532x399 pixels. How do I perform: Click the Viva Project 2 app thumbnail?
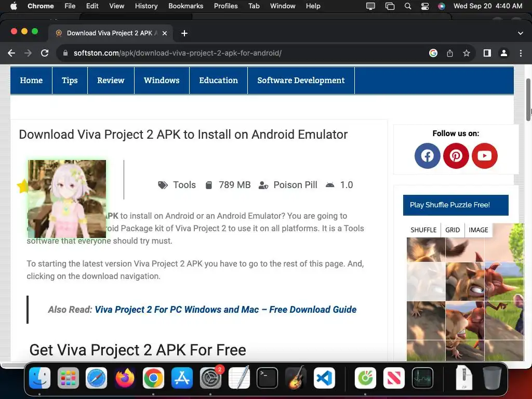pos(67,199)
